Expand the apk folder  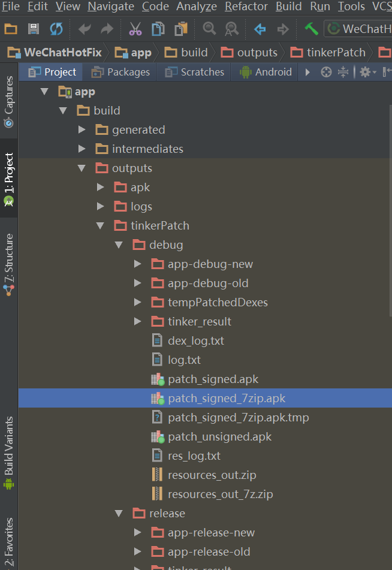tap(100, 187)
